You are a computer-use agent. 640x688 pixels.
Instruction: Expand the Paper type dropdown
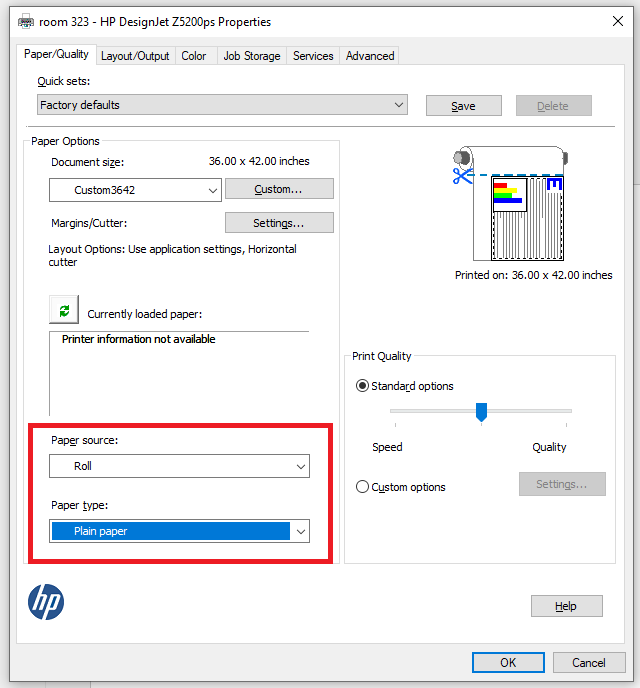pyautogui.click(x=179, y=531)
